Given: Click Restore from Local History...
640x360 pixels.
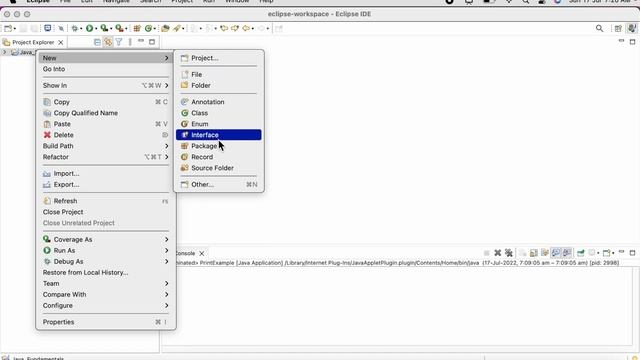Looking at the screenshot, I should [105, 272].
